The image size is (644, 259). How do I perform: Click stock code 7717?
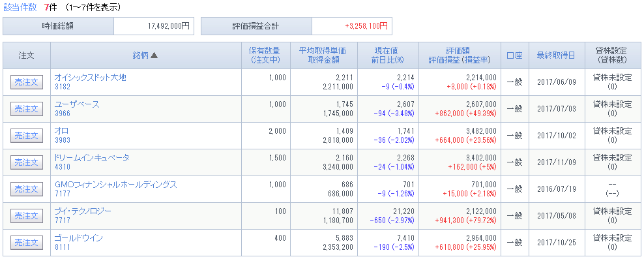(x=63, y=221)
